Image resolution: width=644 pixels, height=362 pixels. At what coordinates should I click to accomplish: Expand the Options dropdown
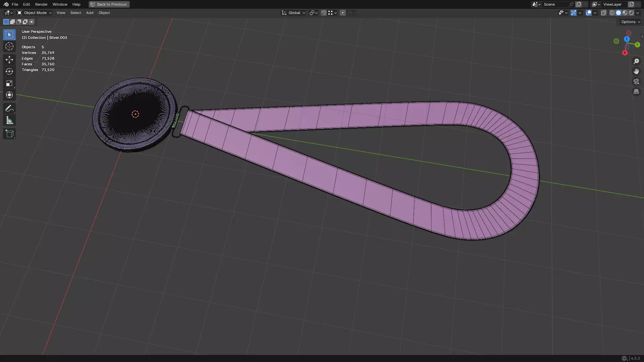[630, 22]
